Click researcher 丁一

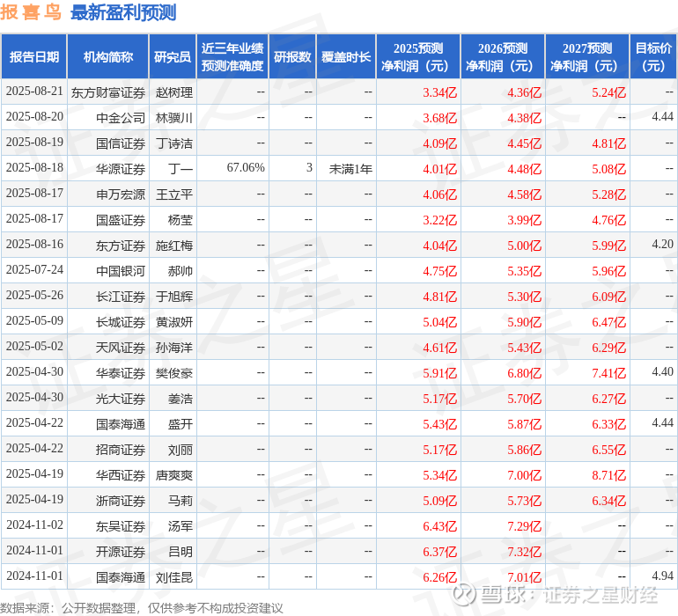tap(181, 169)
